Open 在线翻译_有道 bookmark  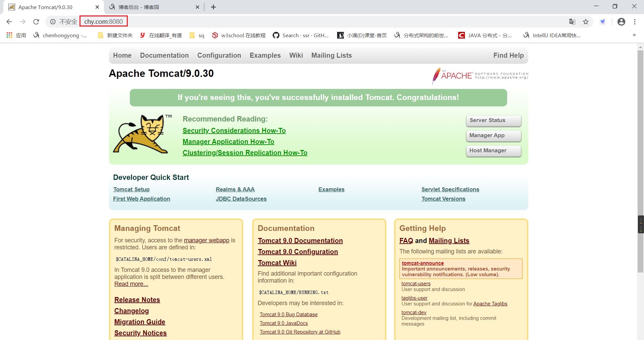click(161, 35)
